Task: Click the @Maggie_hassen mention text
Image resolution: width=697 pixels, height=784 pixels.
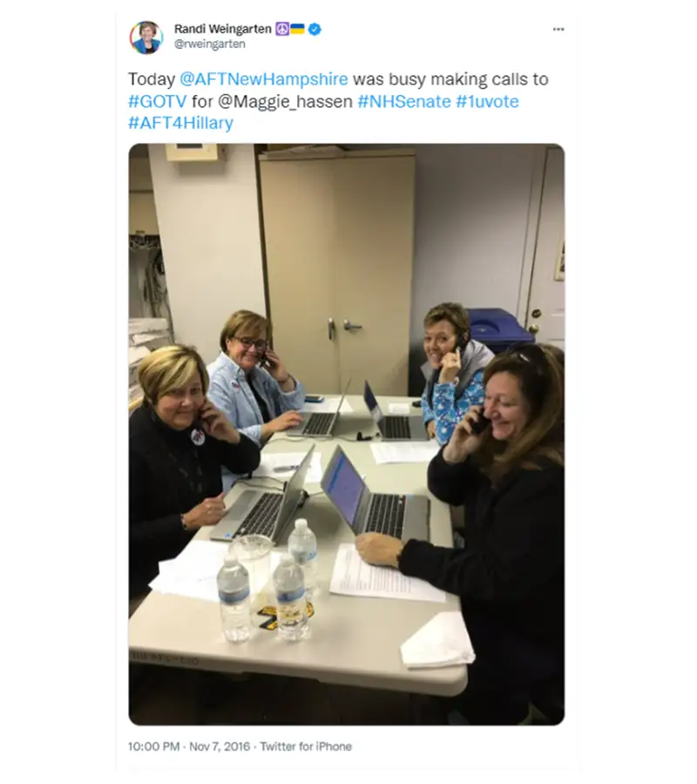Action: [x=286, y=102]
